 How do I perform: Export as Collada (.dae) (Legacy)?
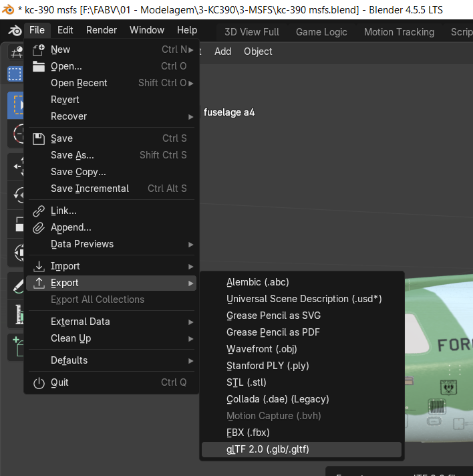[x=301, y=399]
